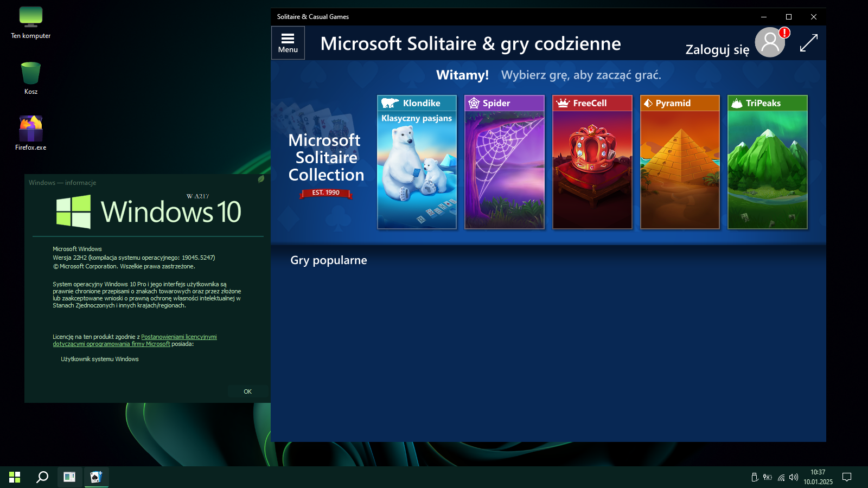Switch to Solitaire app in taskbar
868x488 pixels.
click(x=96, y=477)
